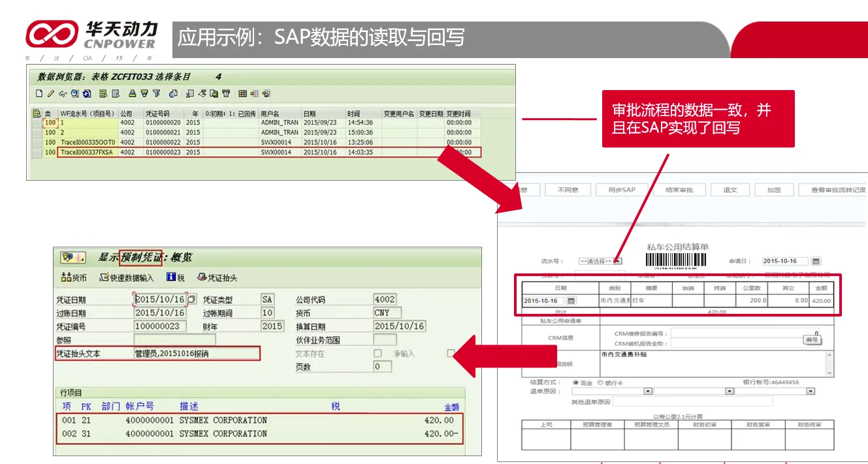
Task: Click the 快速数据输入 toolbar item
Action: (127, 277)
